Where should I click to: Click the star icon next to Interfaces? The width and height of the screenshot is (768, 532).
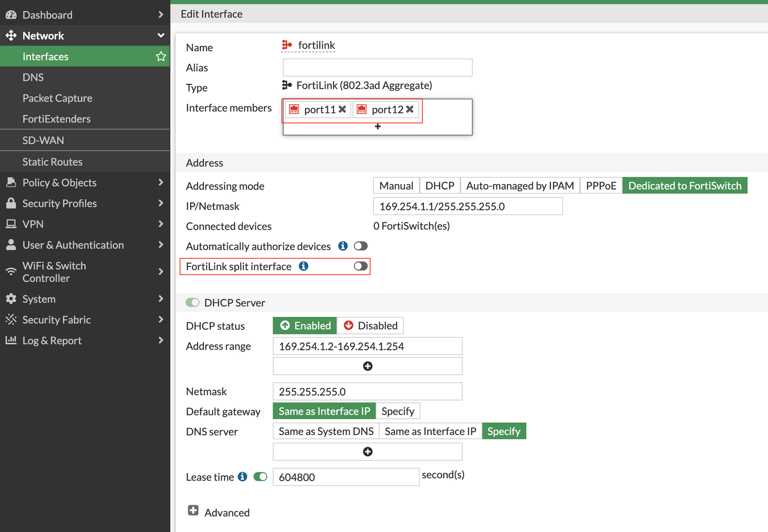[x=161, y=56]
